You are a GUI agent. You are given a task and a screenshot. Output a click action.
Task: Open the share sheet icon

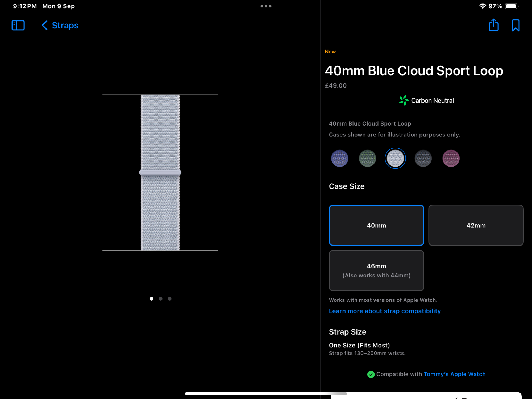click(x=493, y=25)
